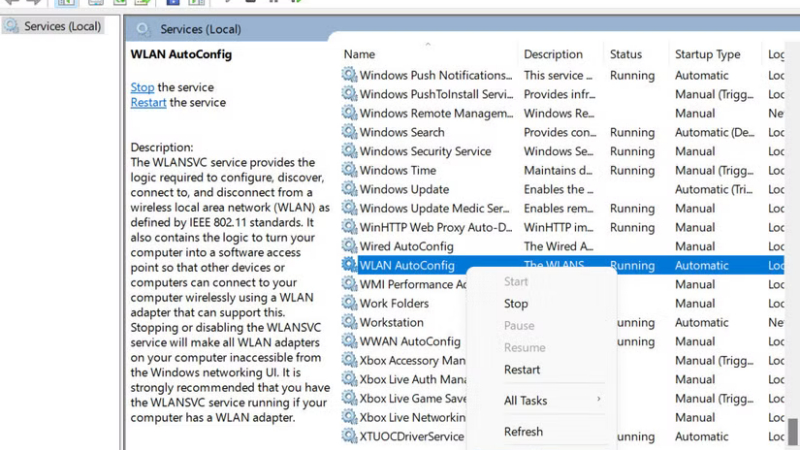Click the gear icon beside Windows Search
800x450 pixels.
pos(349,132)
